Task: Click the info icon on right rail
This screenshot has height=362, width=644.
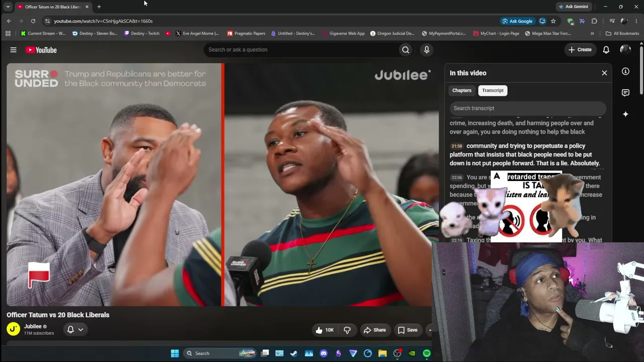Action: click(x=625, y=71)
